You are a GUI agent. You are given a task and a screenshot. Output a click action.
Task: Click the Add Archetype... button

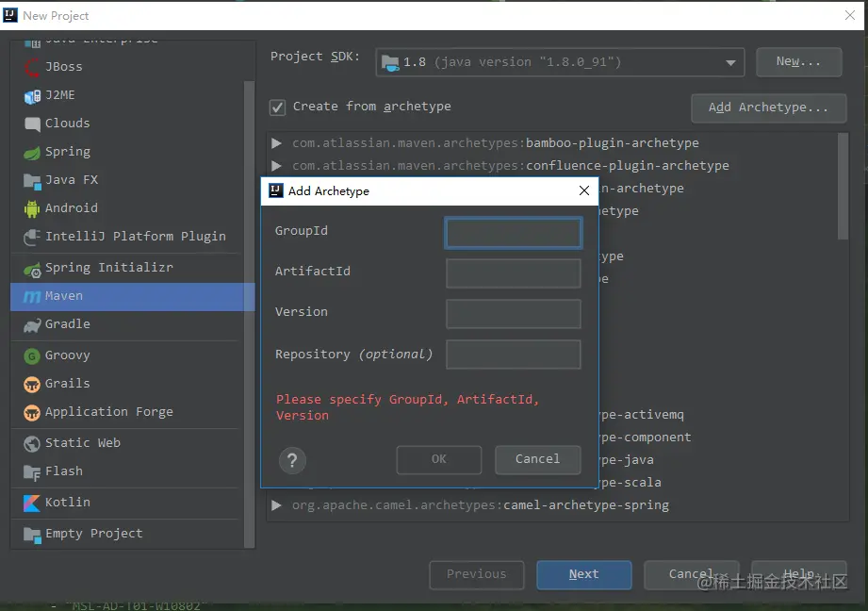[768, 107]
